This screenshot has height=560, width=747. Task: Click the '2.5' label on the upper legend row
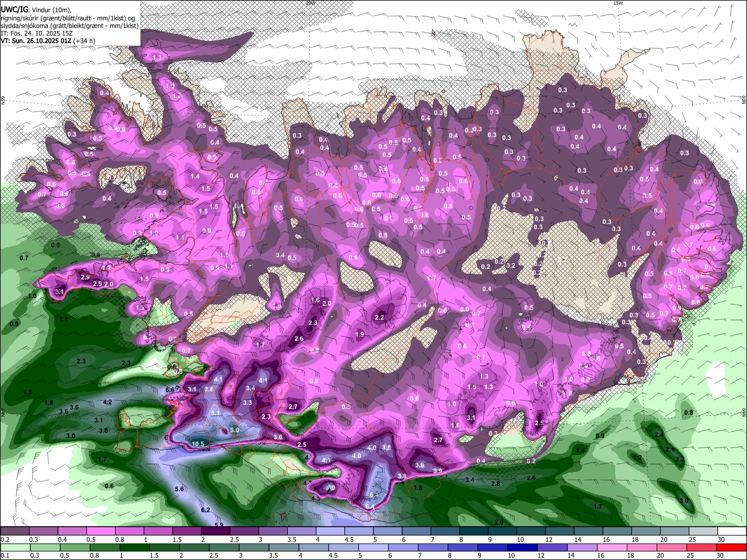235,540
